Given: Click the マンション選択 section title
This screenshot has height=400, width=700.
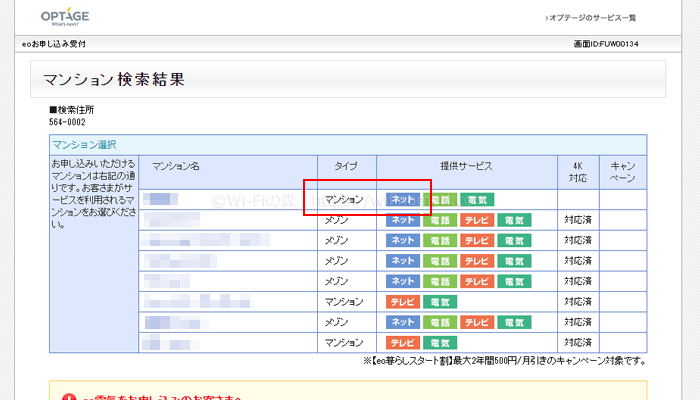Looking at the screenshot, I should 84,145.
